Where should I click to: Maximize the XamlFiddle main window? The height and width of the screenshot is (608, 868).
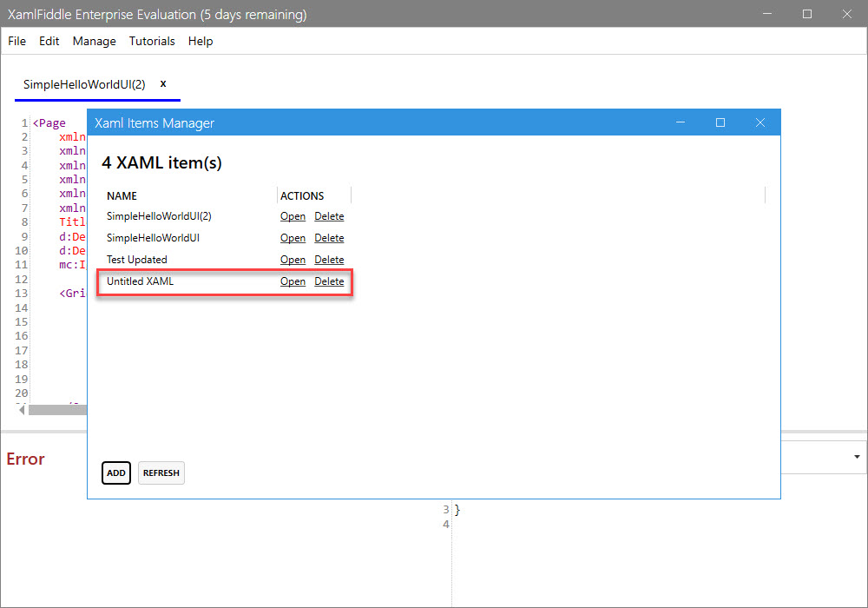pyautogui.click(x=807, y=14)
